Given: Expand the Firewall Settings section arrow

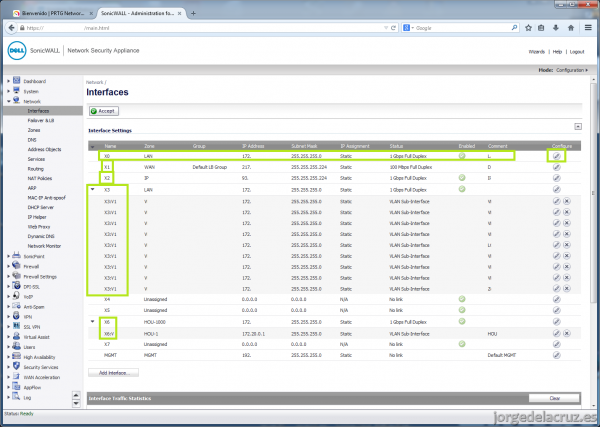Looking at the screenshot, I should (x=8, y=276).
